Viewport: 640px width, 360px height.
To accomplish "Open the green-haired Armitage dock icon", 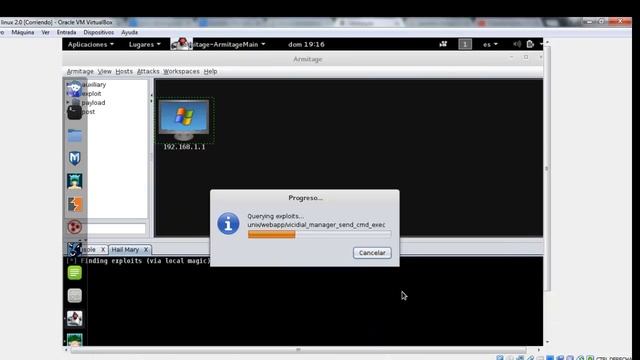I will (74, 181).
